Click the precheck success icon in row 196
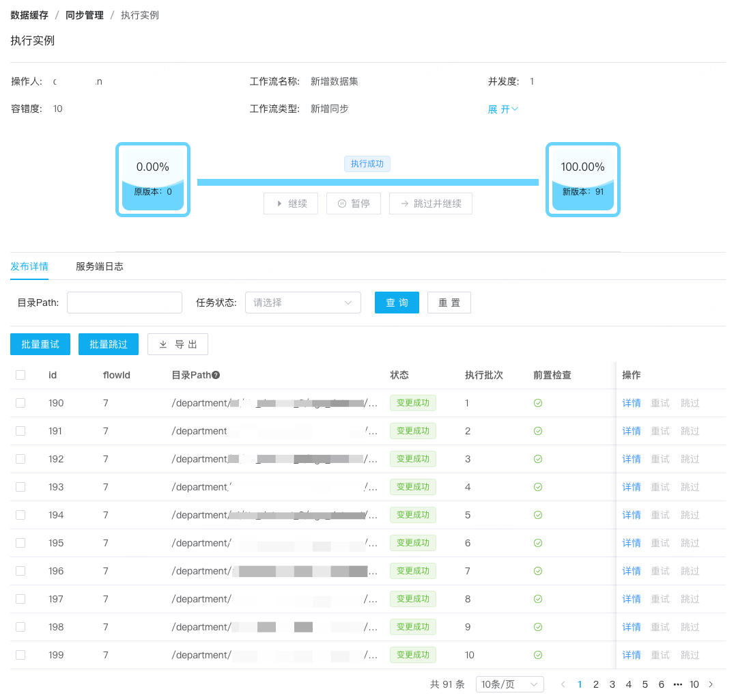Image resolution: width=736 pixels, height=700 pixels. (x=538, y=571)
